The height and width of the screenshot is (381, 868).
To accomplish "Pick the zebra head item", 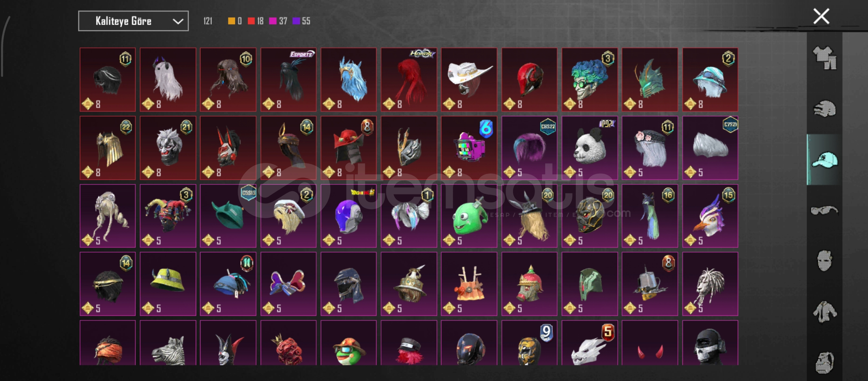I will click(168, 343).
